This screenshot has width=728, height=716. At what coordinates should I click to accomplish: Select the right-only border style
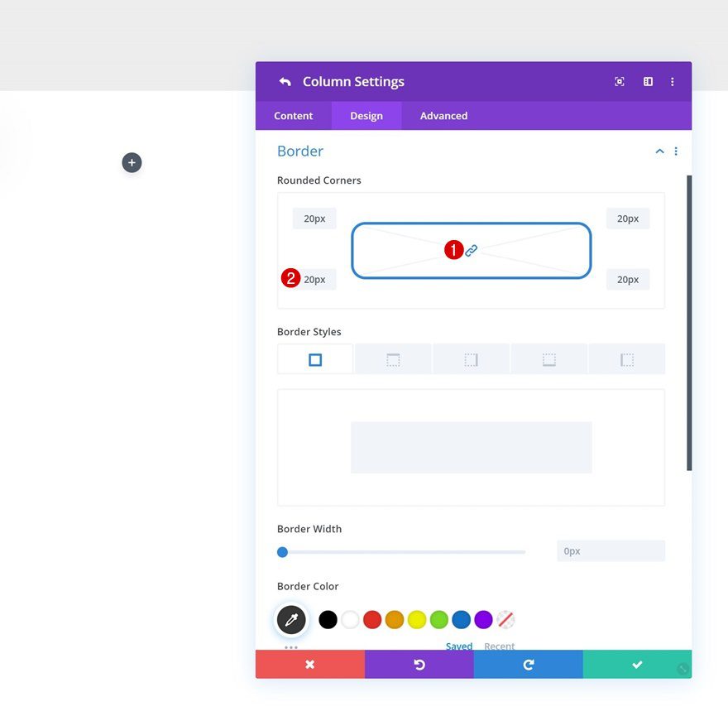pos(471,358)
